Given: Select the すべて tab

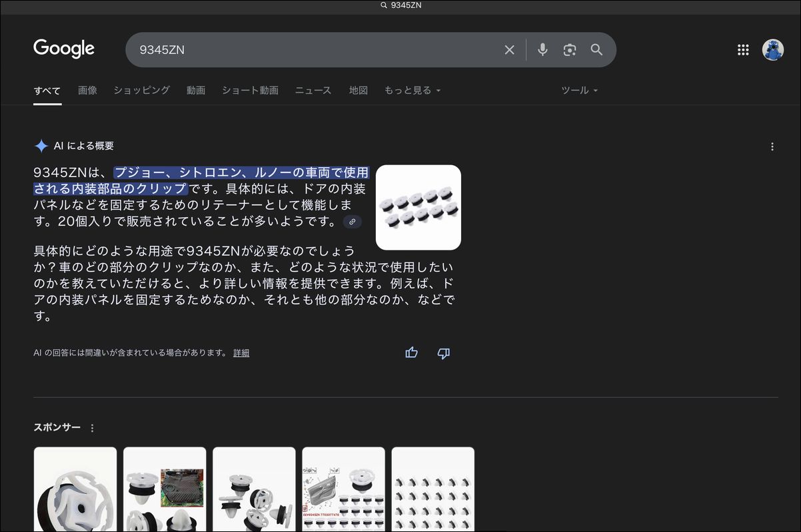Looking at the screenshot, I should click(x=47, y=91).
